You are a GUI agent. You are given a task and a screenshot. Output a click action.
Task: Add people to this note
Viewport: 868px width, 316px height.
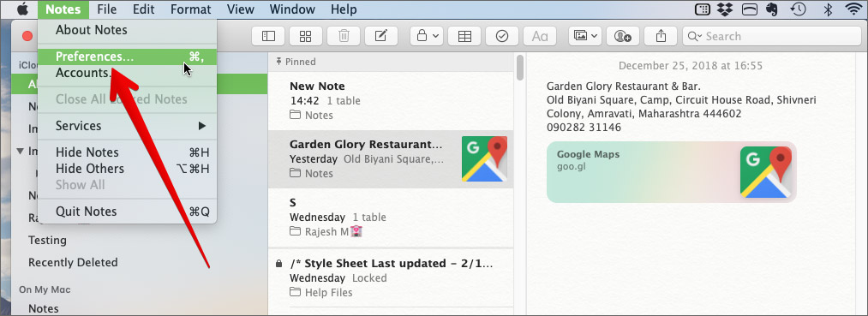click(623, 36)
